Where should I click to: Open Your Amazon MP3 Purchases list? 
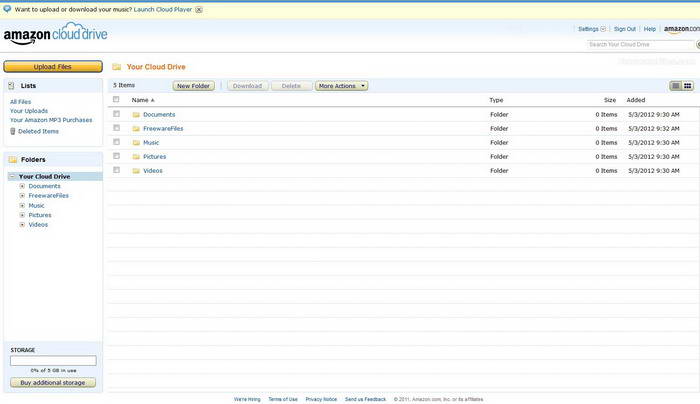[51, 120]
